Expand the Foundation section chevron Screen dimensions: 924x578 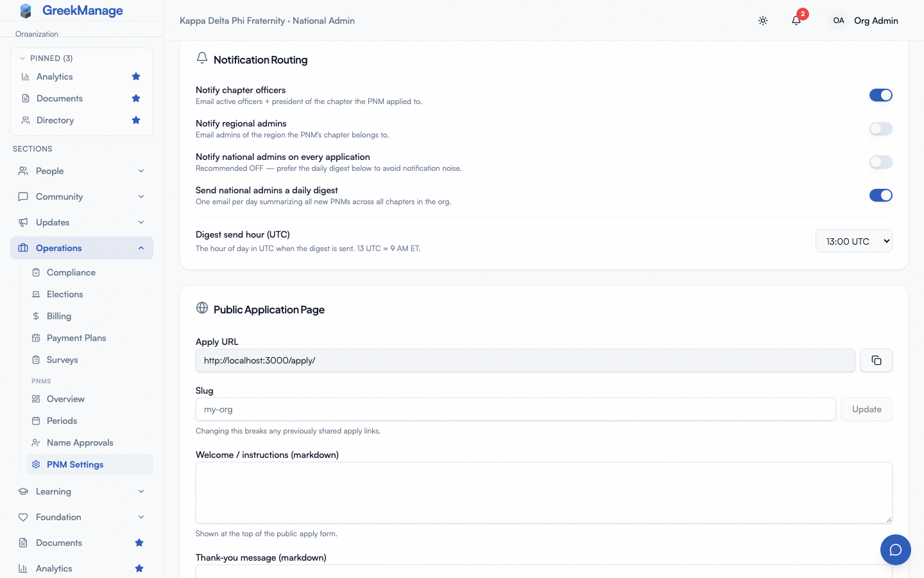(x=141, y=517)
